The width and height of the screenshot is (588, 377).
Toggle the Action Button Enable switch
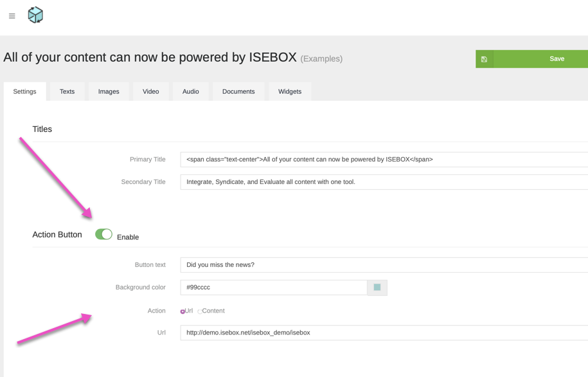[x=103, y=234]
